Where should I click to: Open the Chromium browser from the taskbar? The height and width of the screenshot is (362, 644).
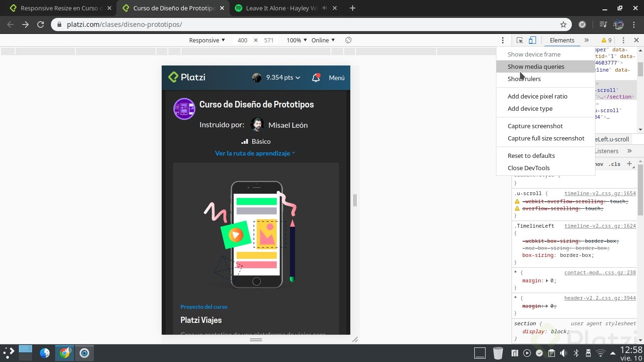click(65, 353)
